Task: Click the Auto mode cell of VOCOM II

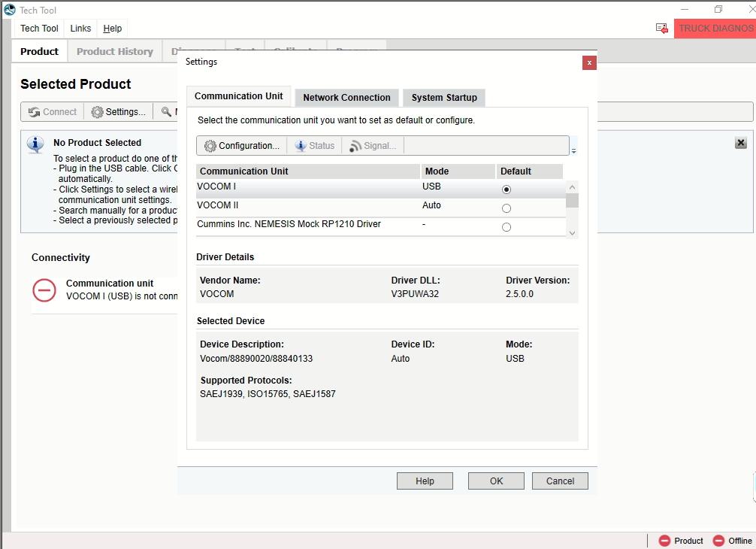Action: click(431, 205)
